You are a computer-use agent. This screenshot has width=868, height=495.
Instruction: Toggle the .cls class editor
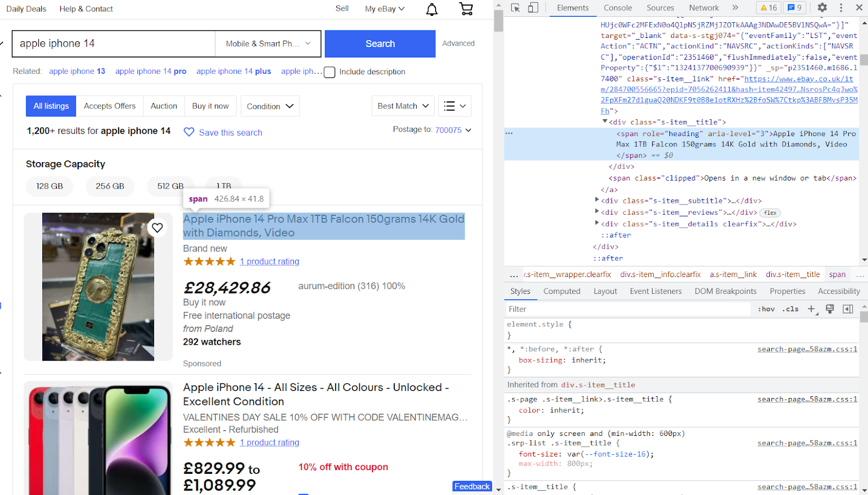pos(790,309)
